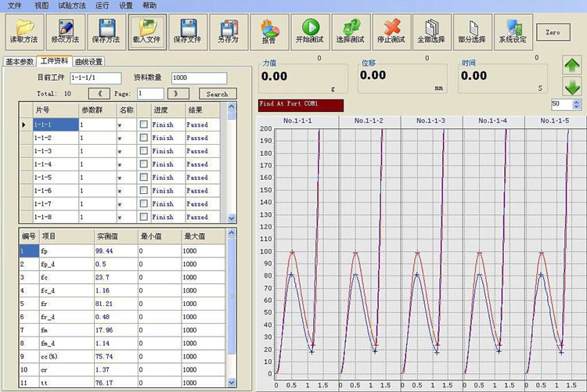Start the test with 开始测试 icon
The width and height of the screenshot is (587, 392).
[308, 31]
